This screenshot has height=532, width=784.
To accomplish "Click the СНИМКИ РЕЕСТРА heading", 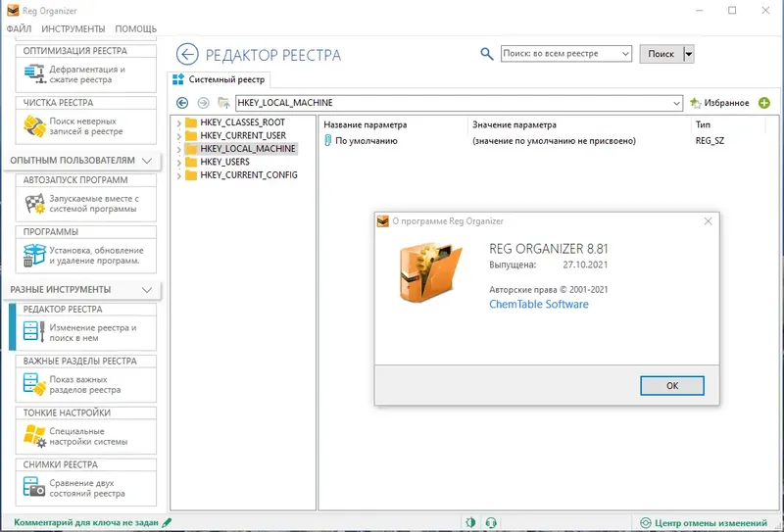I will (60, 464).
